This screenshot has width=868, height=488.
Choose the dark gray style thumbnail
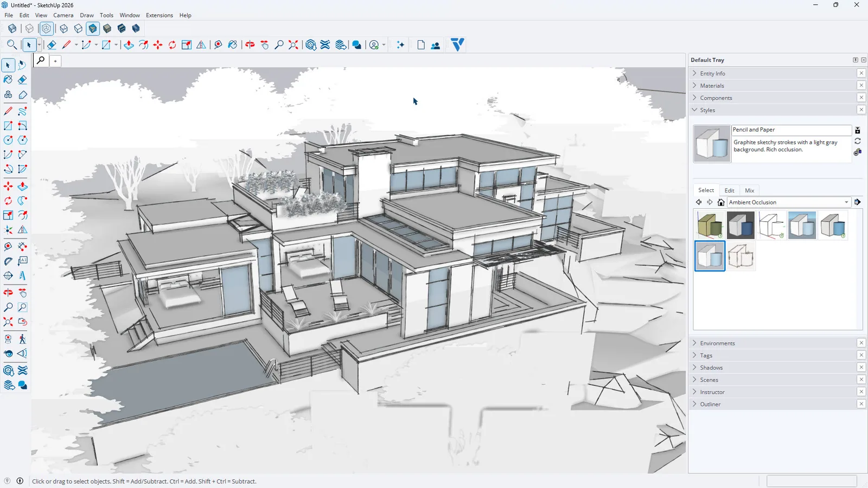coord(741,225)
